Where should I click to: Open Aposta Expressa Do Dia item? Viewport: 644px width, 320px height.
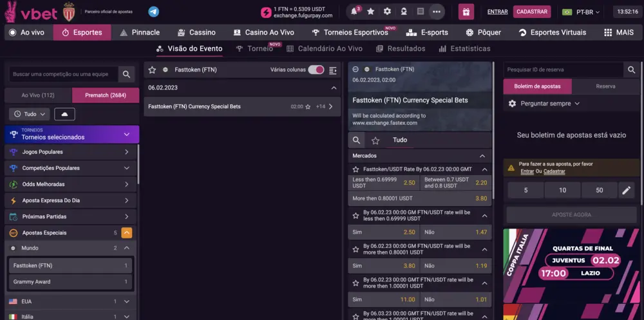pos(70,200)
